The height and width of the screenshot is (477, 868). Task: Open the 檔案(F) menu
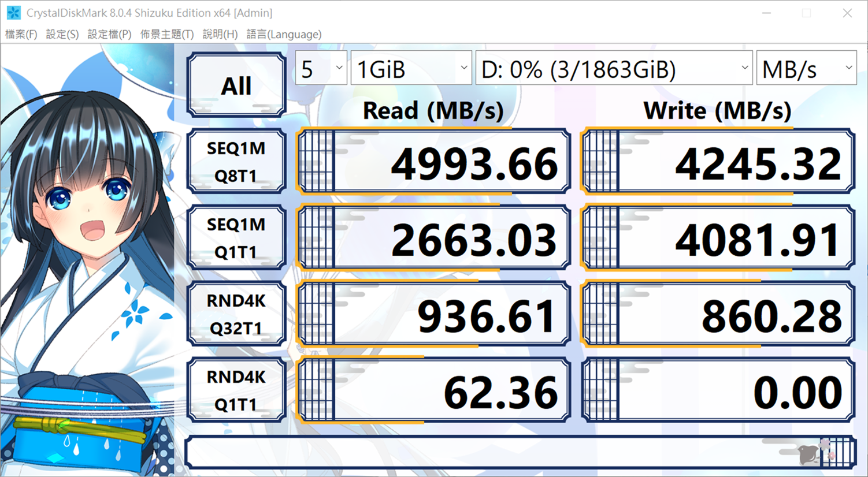(x=21, y=34)
